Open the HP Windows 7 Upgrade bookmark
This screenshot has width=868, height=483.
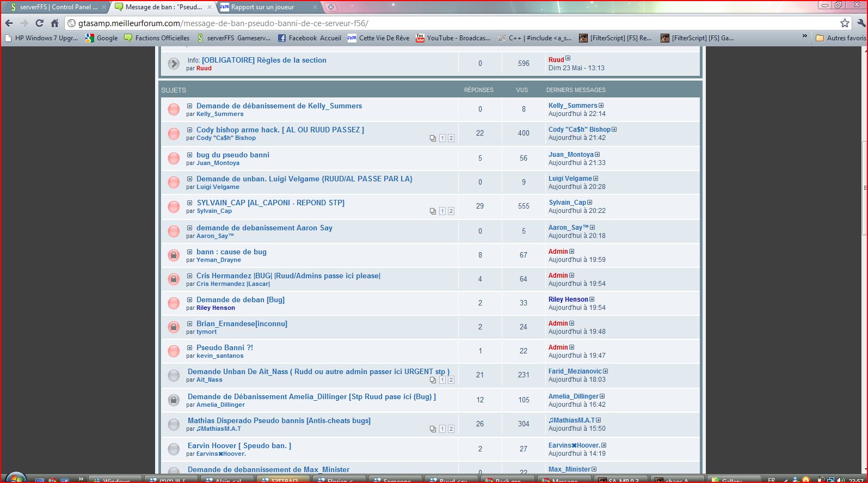pyautogui.click(x=41, y=38)
